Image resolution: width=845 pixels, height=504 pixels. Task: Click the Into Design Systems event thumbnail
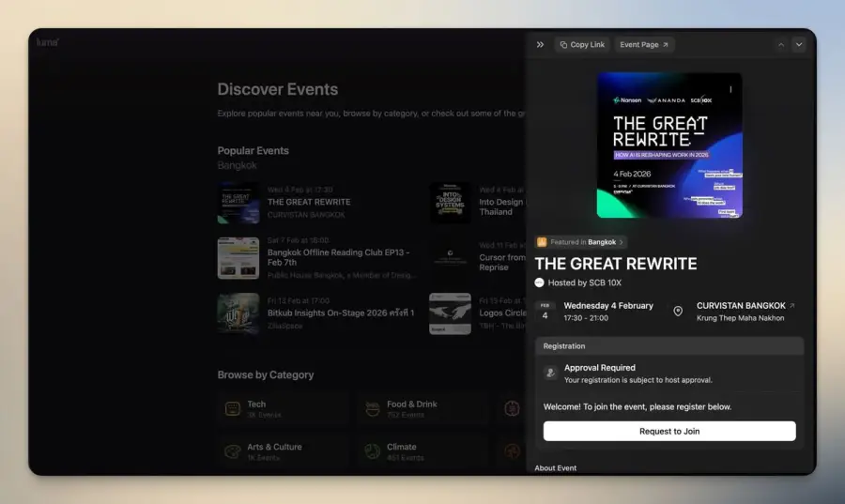(x=450, y=203)
